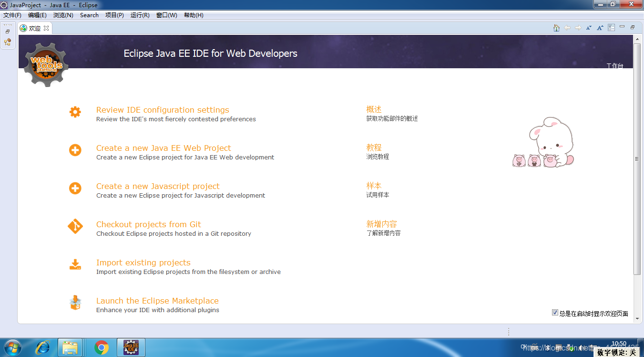
Task: Launch Internet Explorer from taskbar
Action: [42, 347]
